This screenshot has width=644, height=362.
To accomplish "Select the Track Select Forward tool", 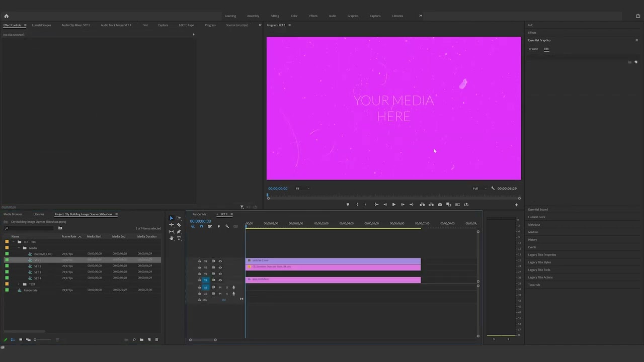I will coord(179,218).
